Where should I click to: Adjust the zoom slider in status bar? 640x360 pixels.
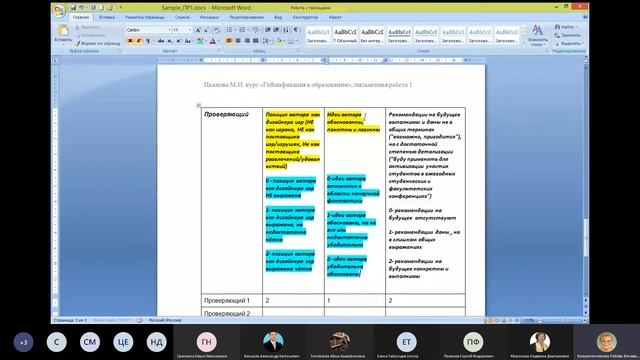pos(561,321)
